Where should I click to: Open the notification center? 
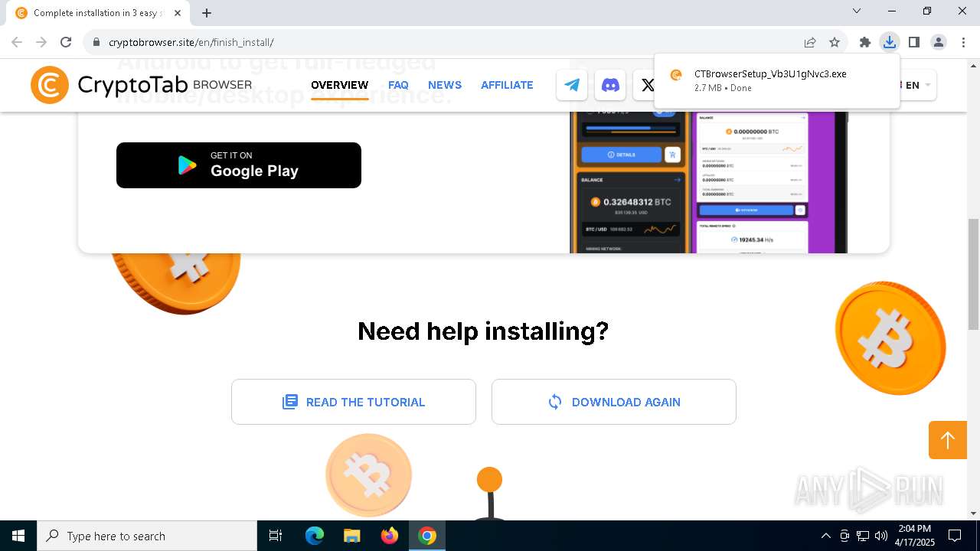tap(955, 536)
